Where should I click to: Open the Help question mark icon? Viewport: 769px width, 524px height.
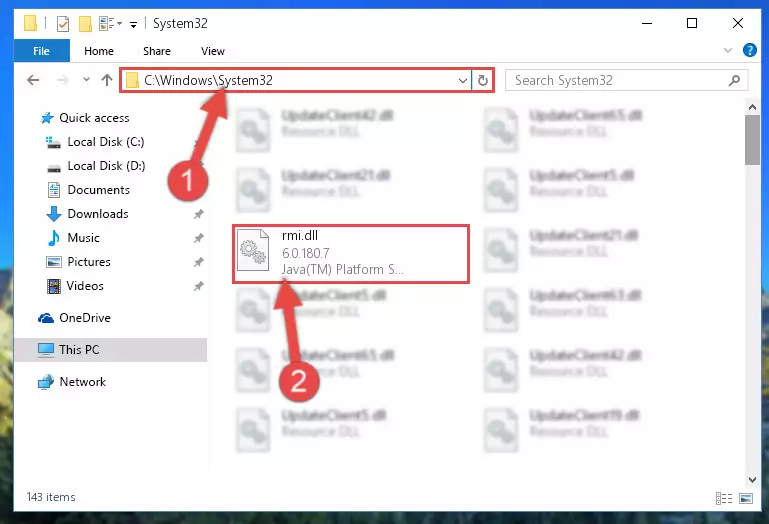pyautogui.click(x=749, y=50)
